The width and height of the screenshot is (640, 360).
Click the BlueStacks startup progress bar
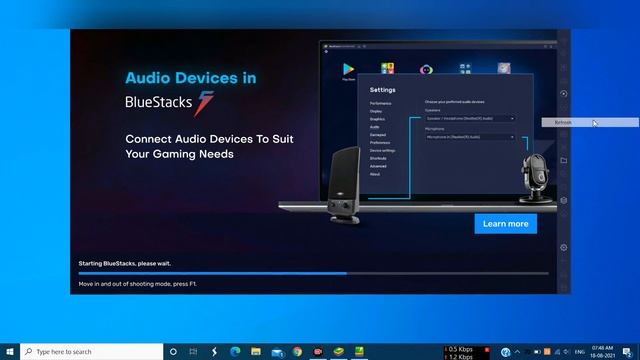click(313, 273)
